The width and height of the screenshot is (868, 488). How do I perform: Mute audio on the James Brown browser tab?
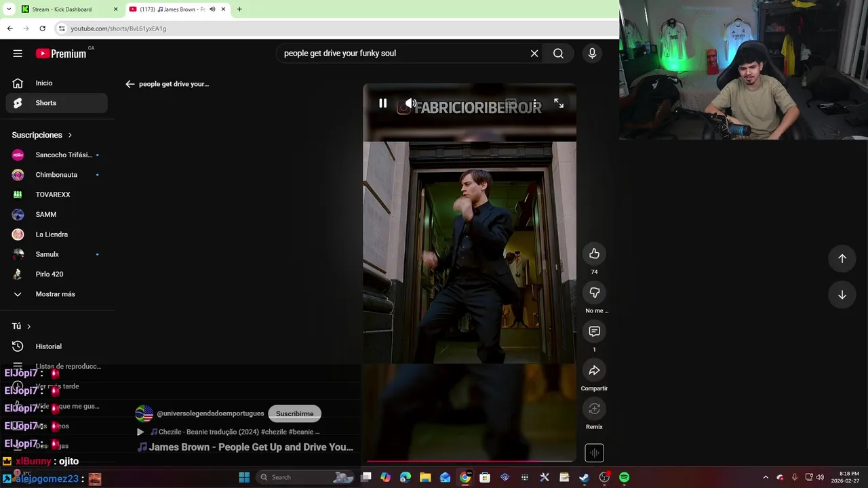click(x=212, y=9)
